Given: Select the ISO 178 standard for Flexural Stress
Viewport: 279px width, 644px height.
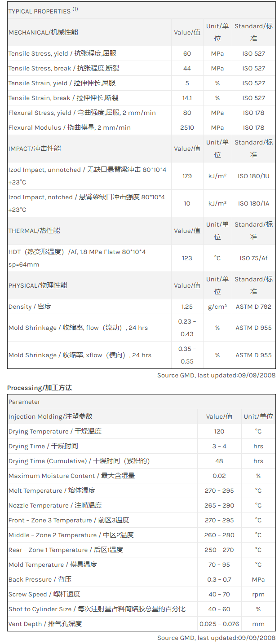Looking at the screenshot, I should pos(253,113).
